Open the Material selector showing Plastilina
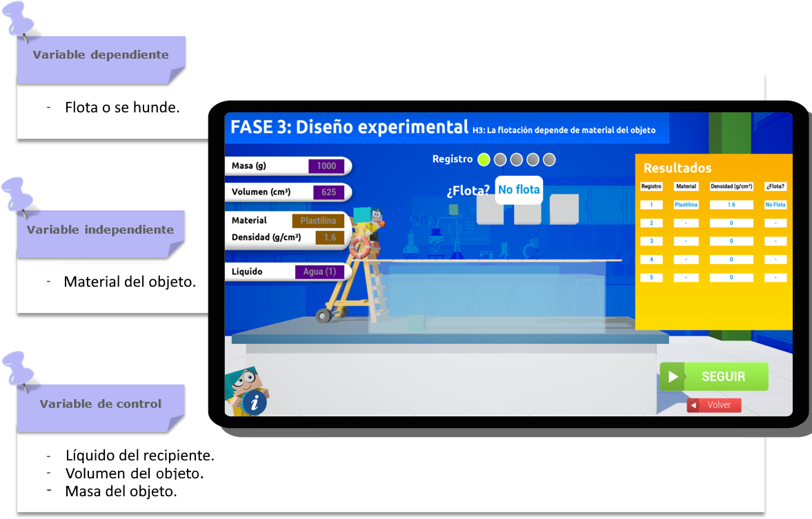The image size is (812, 519). [317, 221]
